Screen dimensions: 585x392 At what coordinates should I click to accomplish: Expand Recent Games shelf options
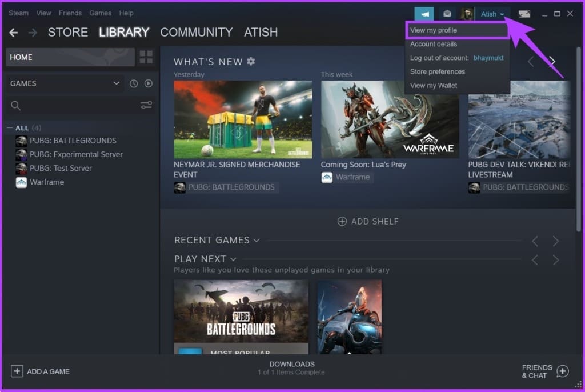[x=257, y=241]
